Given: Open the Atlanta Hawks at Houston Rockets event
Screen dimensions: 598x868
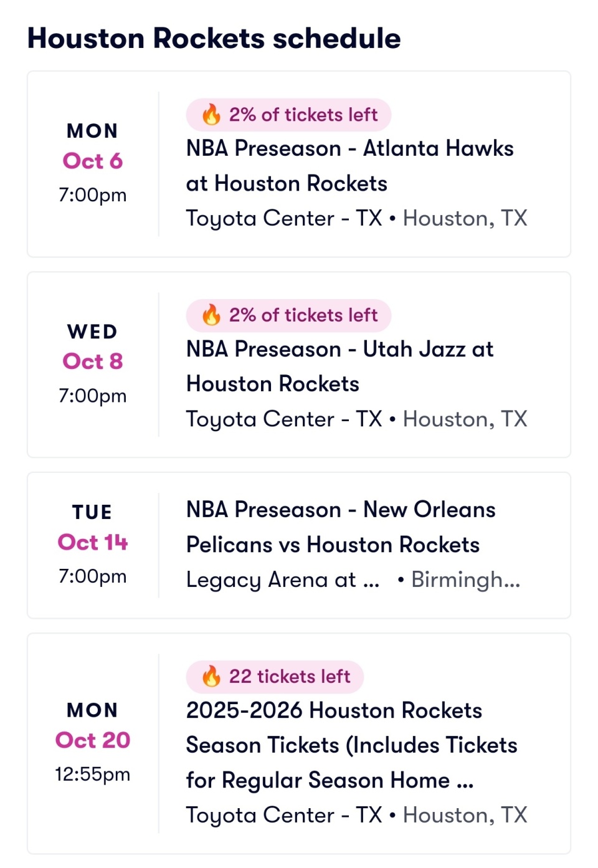Looking at the screenshot, I should tap(299, 164).
